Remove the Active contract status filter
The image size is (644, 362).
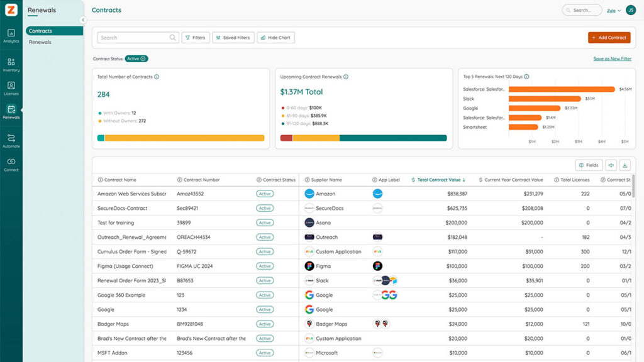[143, 58]
